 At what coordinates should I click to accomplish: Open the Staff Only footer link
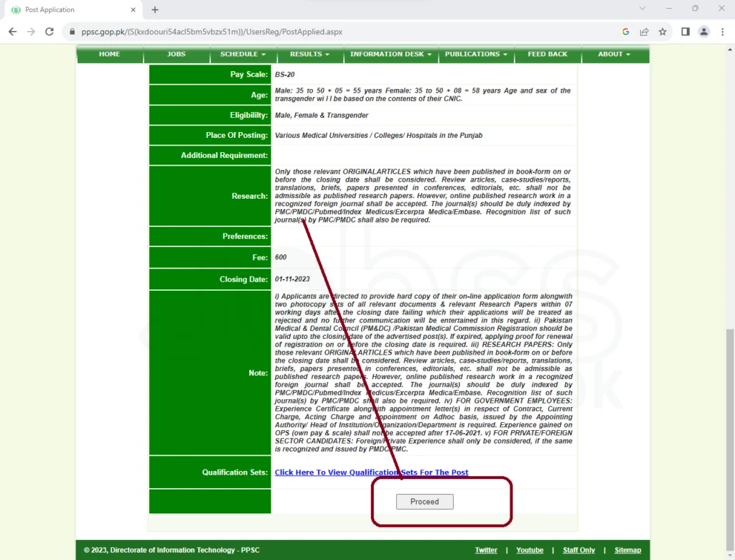[579, 550]
